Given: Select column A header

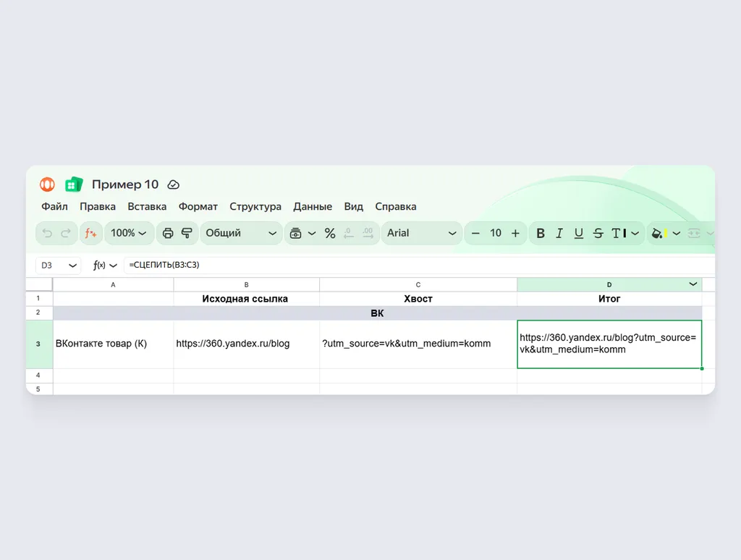Looking at the screenshot, I should 113,284.
